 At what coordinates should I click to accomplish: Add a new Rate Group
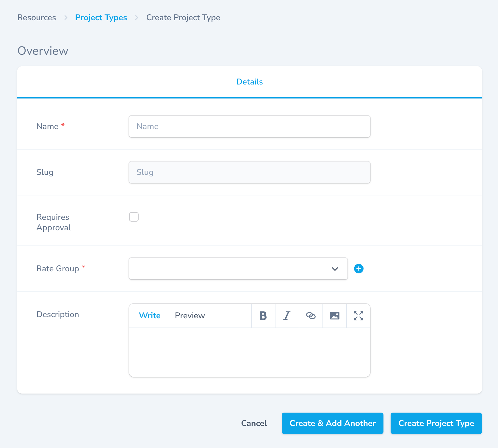coord(359,269)
